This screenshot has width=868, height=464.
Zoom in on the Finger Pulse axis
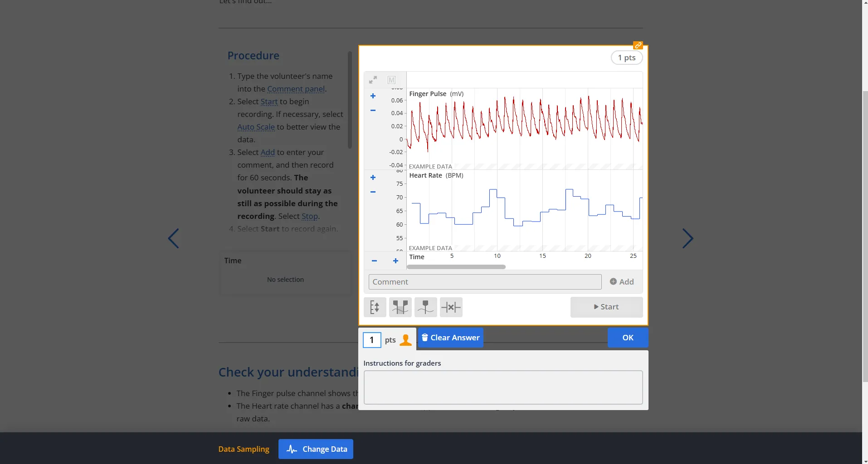(373, 96)
